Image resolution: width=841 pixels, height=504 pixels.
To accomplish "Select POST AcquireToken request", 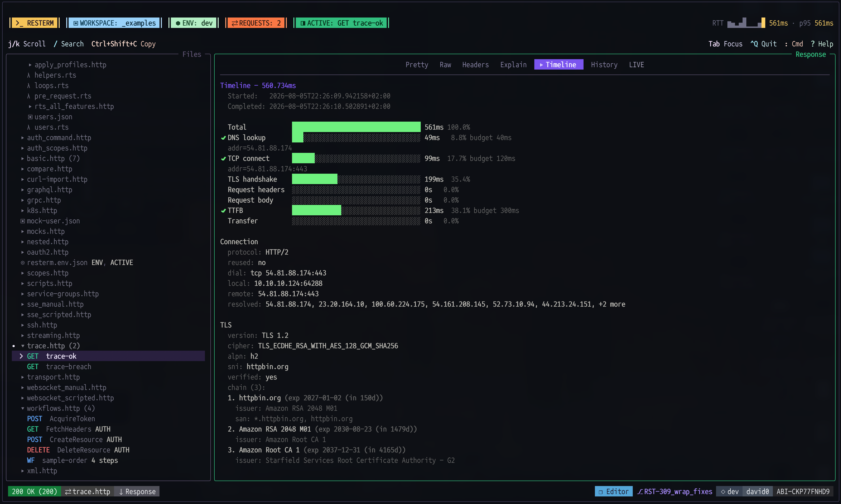I will click(61, 418).
